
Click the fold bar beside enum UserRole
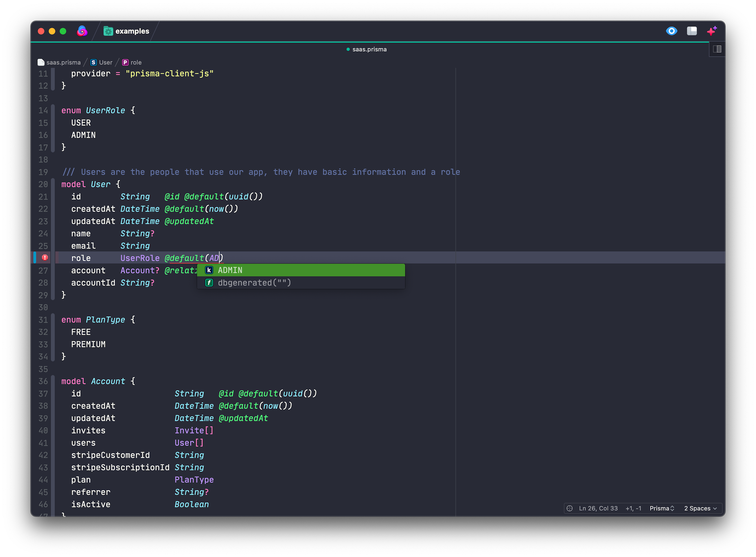coord(53,128)
